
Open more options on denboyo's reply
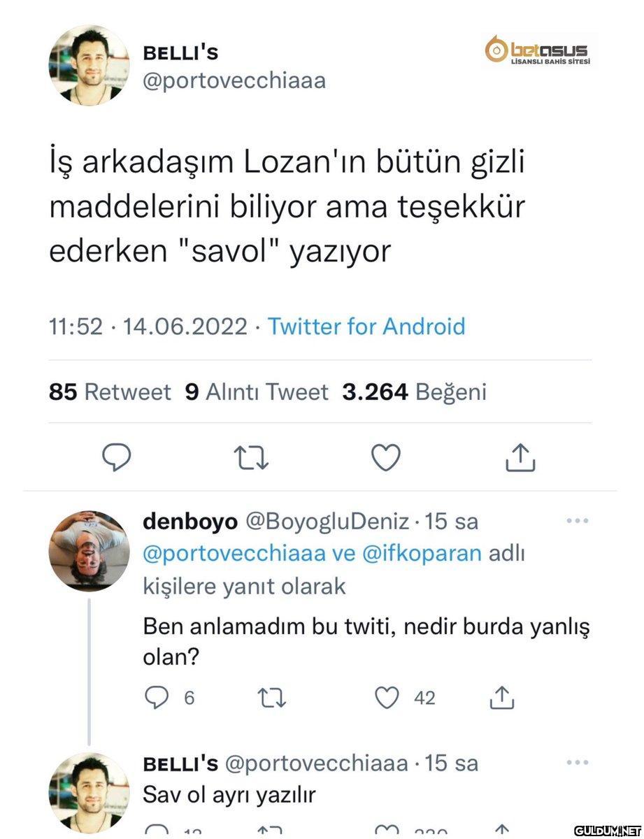click(578, 521)
